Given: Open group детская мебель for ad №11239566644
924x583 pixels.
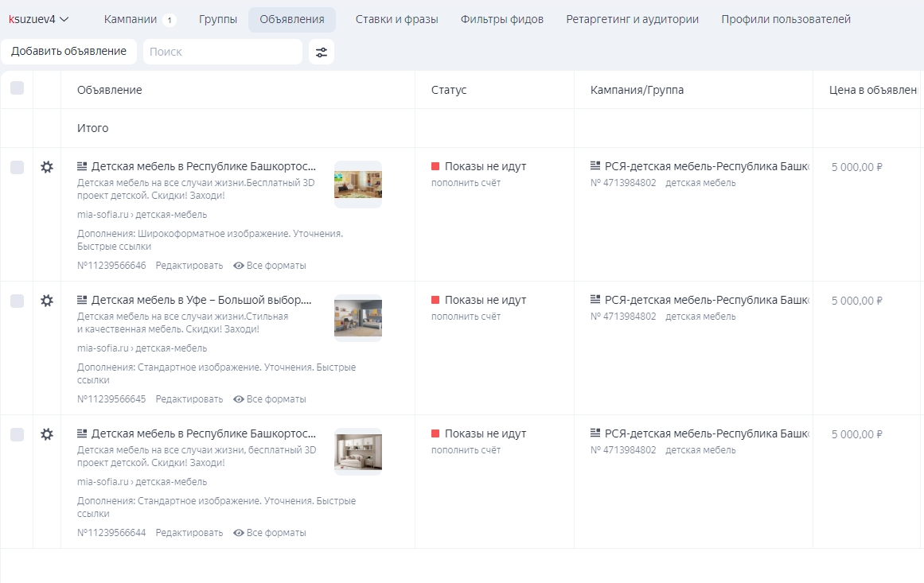Looking at the screenshot, I should point(700,450).
